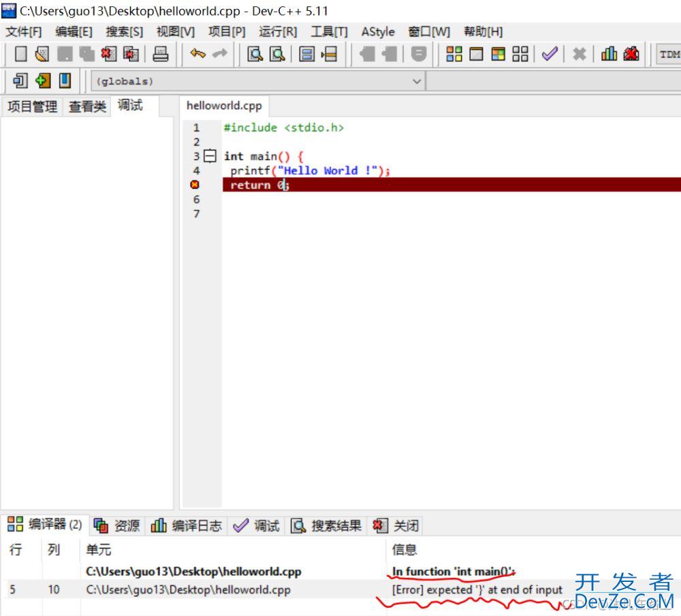This screenshot has width=681, height=616.
Task: Click the printf("Hello World !"); line
Action: click(310, 170)
